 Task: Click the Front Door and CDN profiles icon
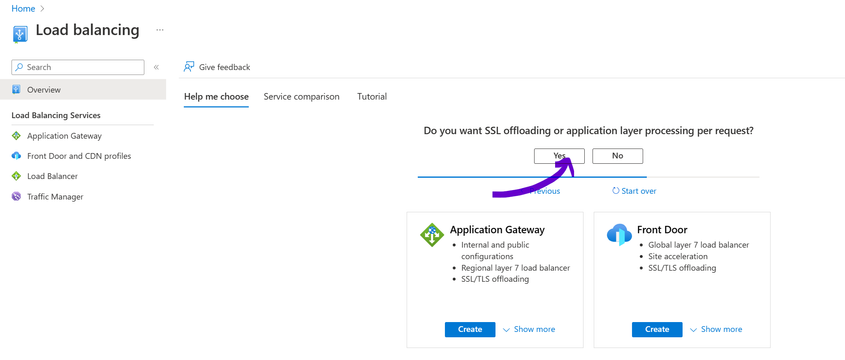(16, 156)
